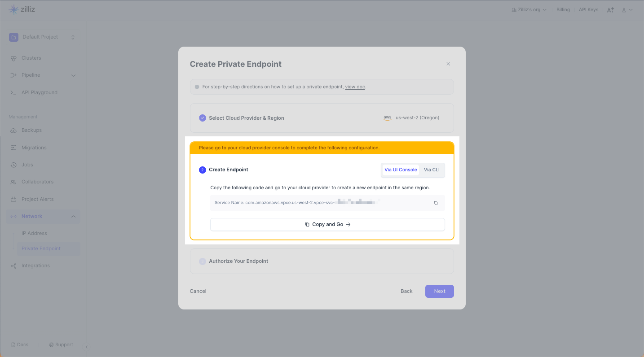Expand the Pipeline menu chevron
The width and height of the screenshot is (644, 357).
click(74, 75)
